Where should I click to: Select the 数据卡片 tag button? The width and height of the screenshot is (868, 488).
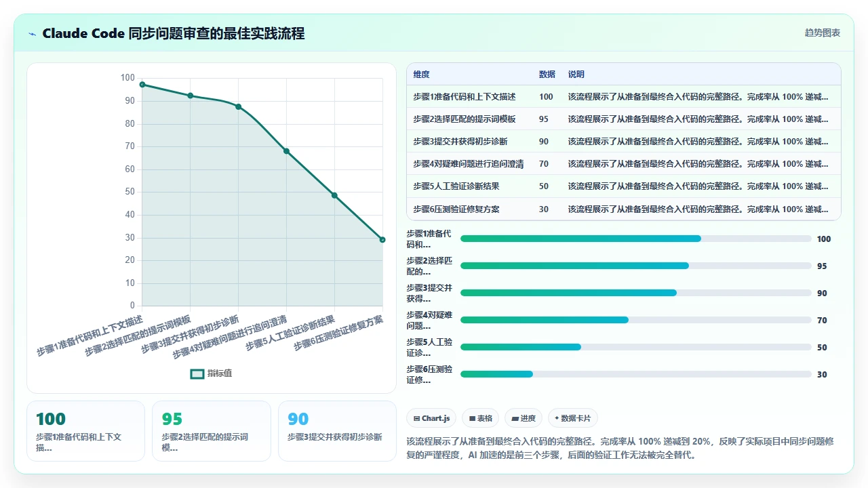[x=573, y=418]
